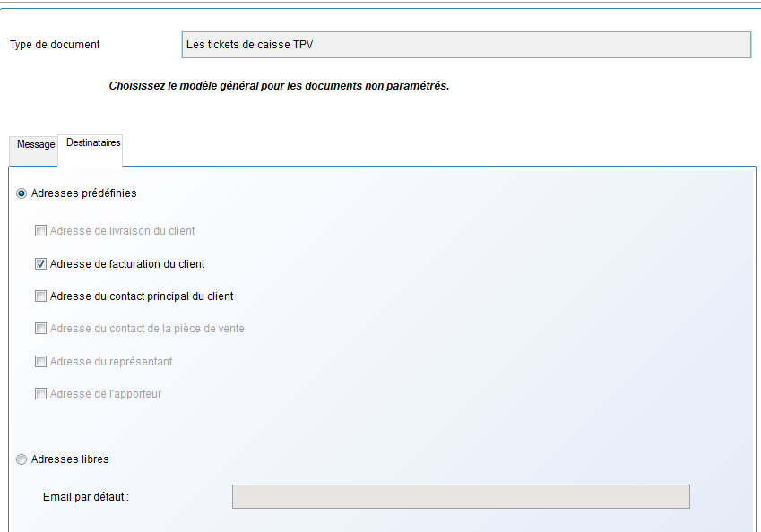The image size is (761, 532).
Task: Click the Type de document field
Action: (465, 45)
